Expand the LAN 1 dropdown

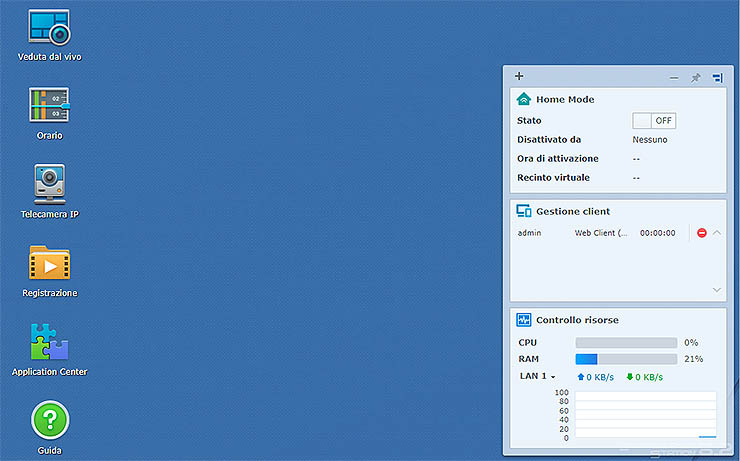tap(537, 377)
